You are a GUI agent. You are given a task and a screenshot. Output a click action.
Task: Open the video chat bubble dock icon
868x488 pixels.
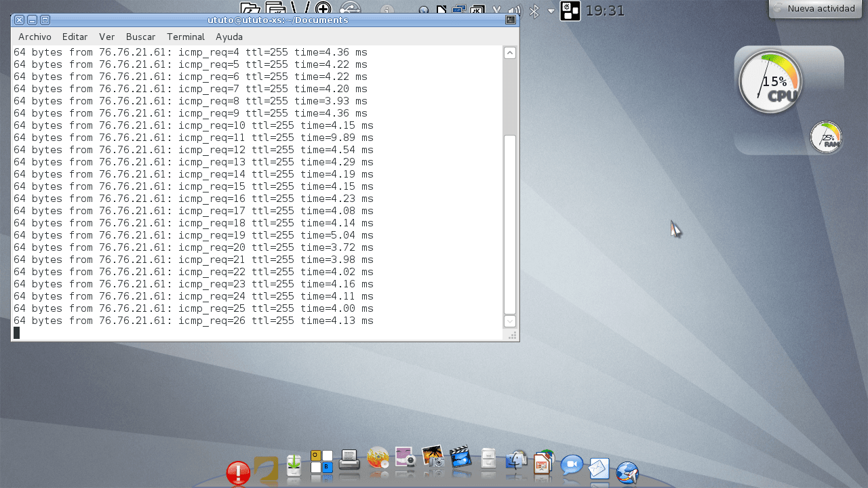(x=572, y=466)
